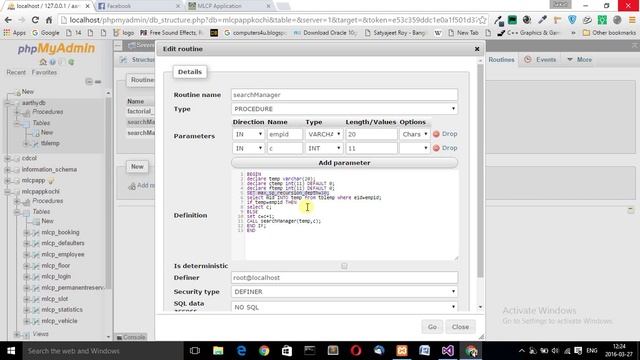Switch to the Routines tab
This screenshot has height=360, width=640.
(501, 60)
